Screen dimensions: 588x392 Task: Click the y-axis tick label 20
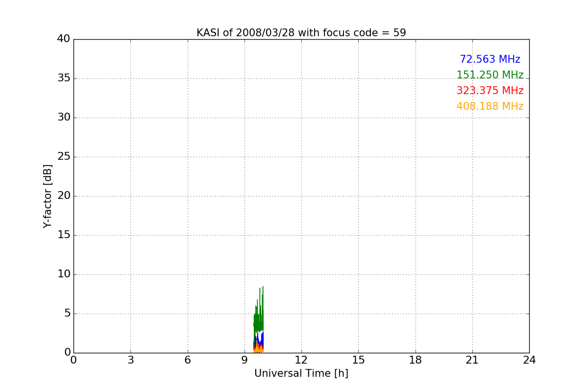[x=64, y=196]
